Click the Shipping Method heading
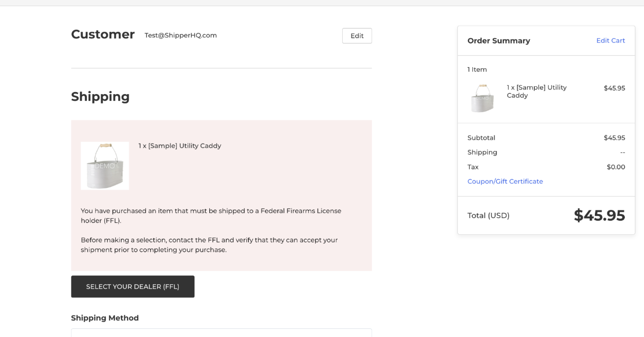 (x=105, y=318)
